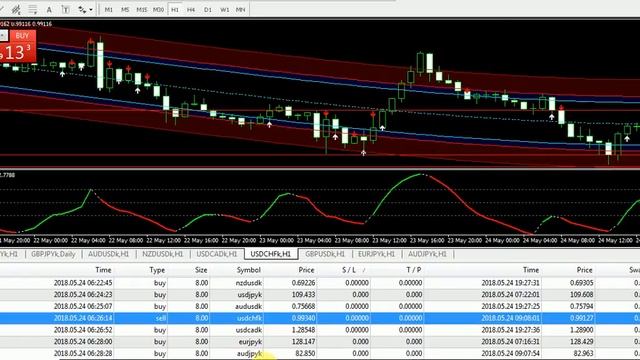Switch chart to H4 timeframe

coord(191,9)
